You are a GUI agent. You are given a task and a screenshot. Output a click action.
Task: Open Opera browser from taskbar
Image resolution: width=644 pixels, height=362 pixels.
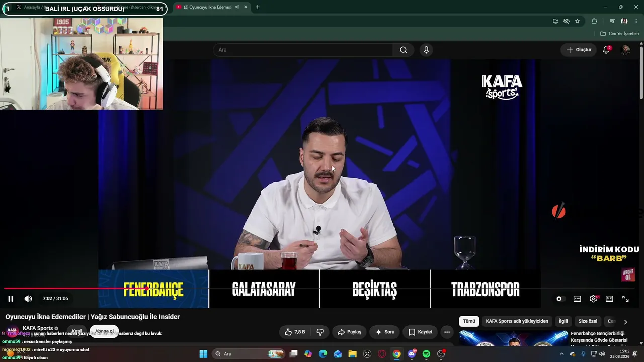(x=382, y=354)
